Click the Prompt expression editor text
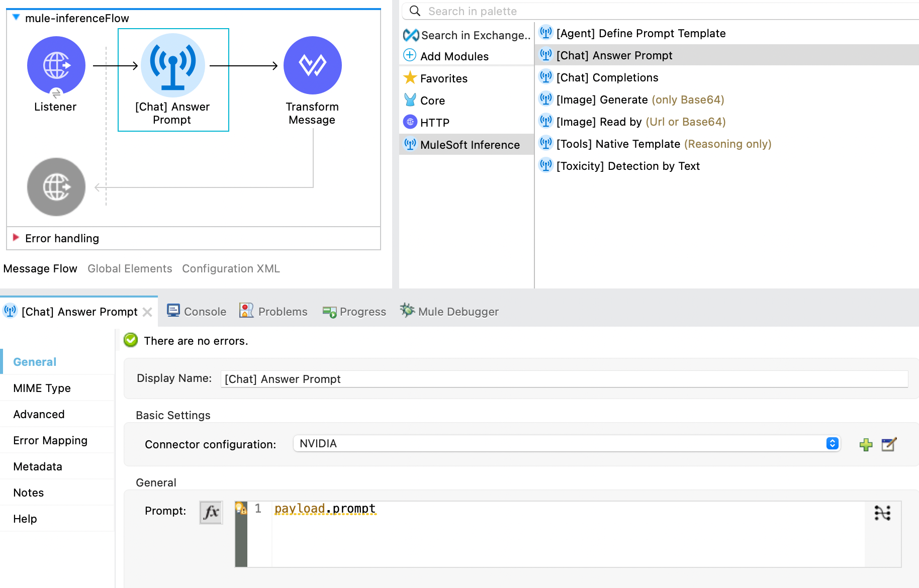The width and height of the screenshot is (919, 588). (325, 509)
